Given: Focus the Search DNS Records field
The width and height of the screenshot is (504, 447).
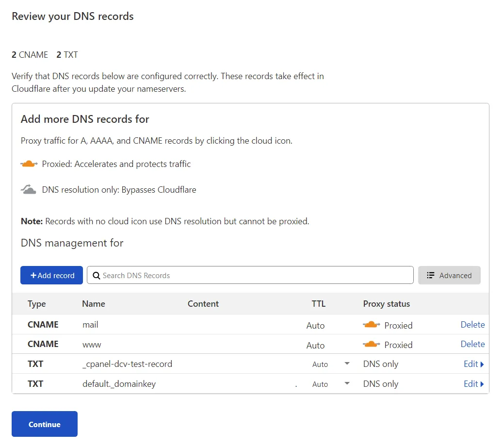Looking at the screenshot, I should point(250,275).
